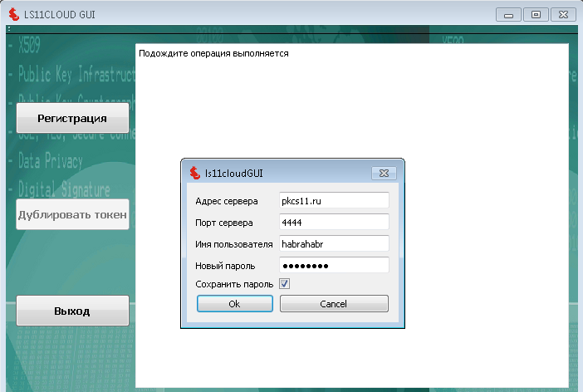Viewport: 583px width, 392px height.
Task: Click the Дублировать токен button
Action: [x=72, y=214]
